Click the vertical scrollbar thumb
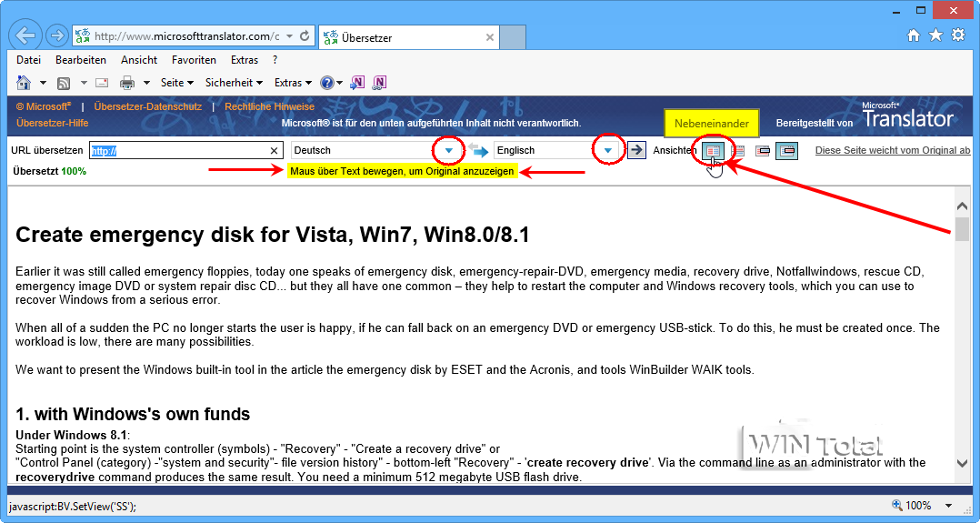980x523 pixels. (x=962, y=229)
